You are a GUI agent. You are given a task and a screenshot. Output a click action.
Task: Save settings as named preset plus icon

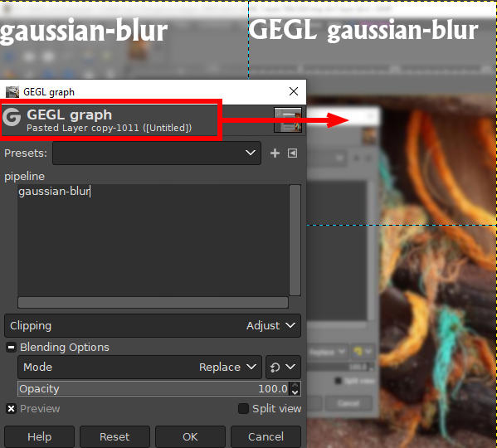click(275, 153)
